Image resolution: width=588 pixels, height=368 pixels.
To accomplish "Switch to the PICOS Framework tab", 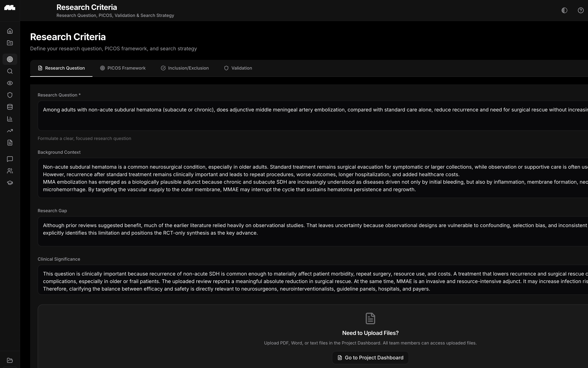I will 123,68.
